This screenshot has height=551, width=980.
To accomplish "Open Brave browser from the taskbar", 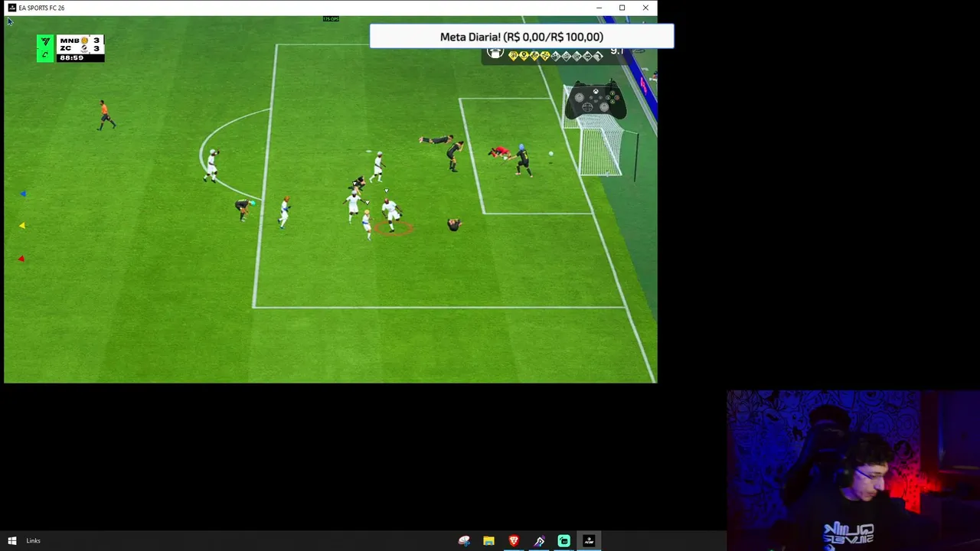I will click(514, 541).
